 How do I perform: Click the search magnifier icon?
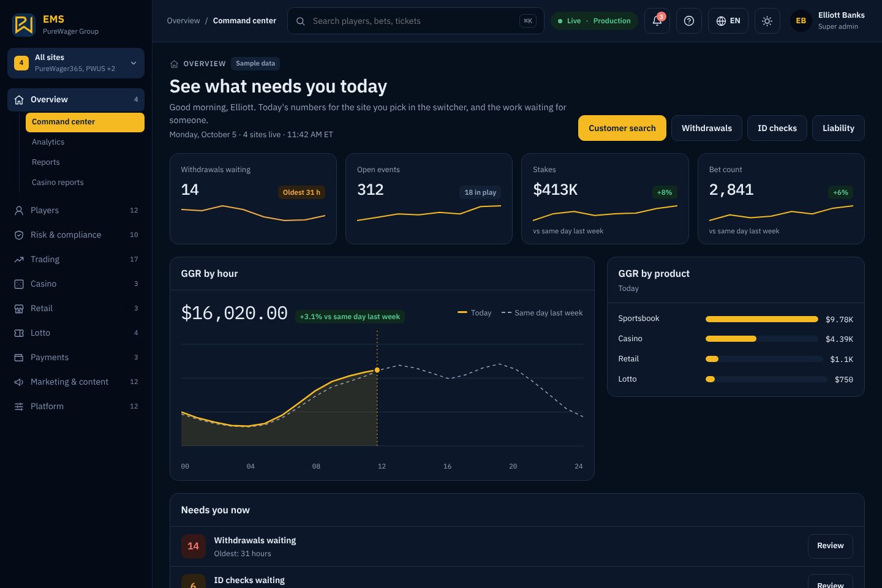301,21
